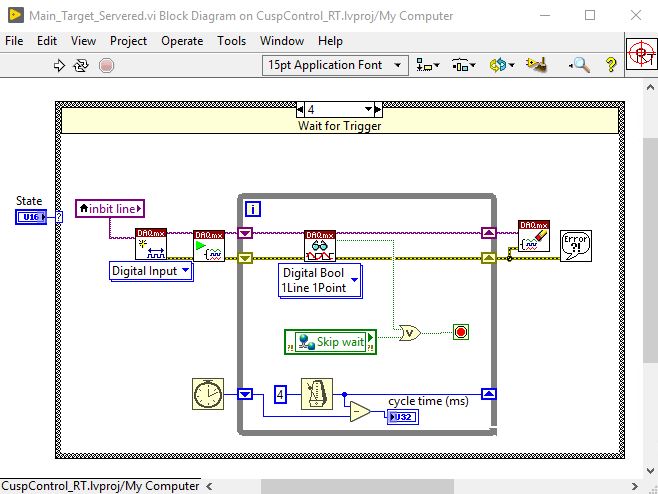Open the Window menu
Screen dimensions: 658x494
pos(282,41)
